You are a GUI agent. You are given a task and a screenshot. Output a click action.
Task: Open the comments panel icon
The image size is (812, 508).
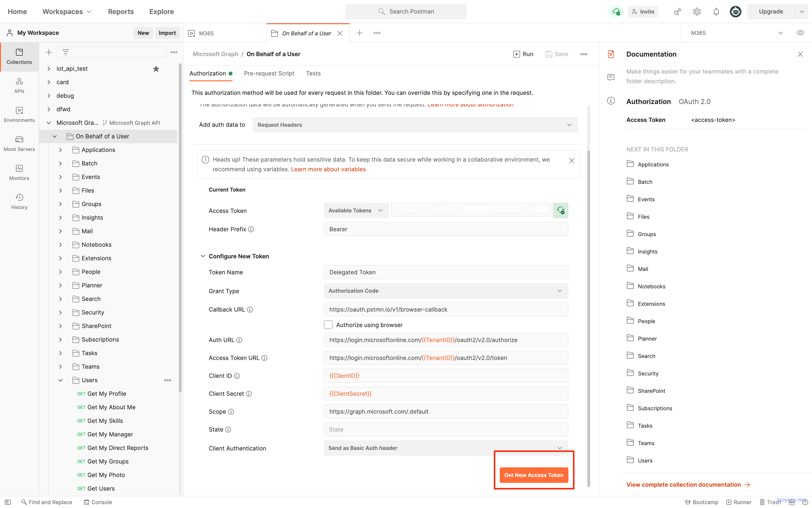pyautogui.click(x=611, y=77)
